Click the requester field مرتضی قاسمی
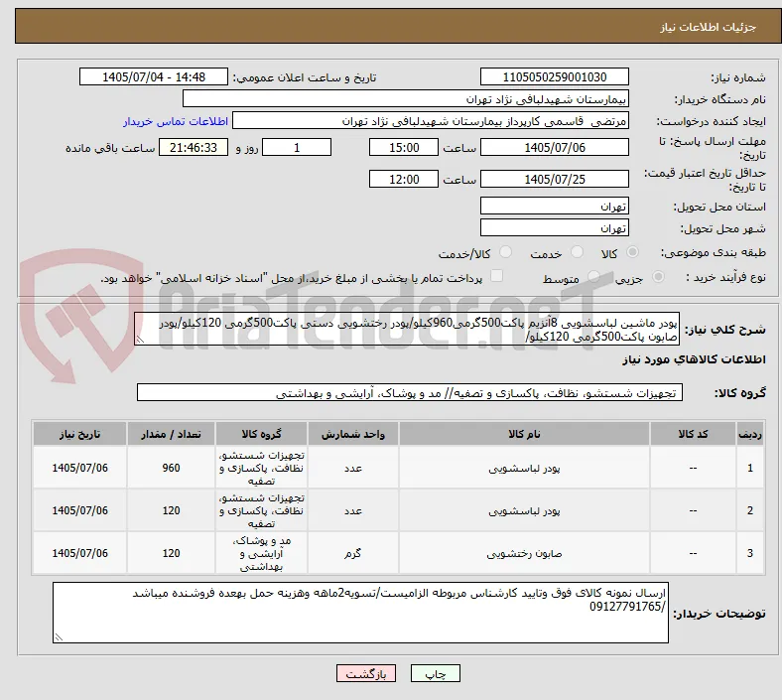The width and height of the screenshot is (782, 700). pos(431,121)
